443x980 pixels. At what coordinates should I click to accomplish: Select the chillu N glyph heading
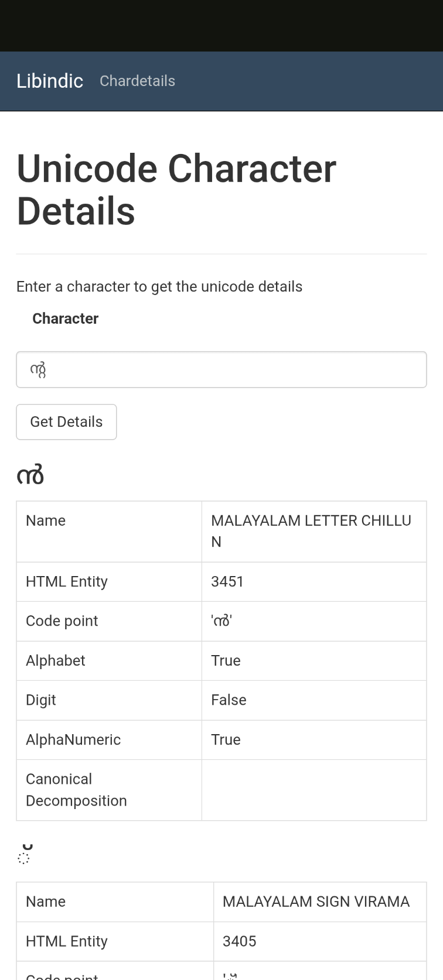coord(30,475)
